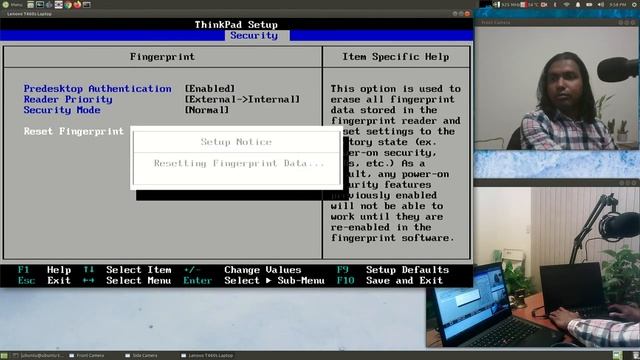Click the Lenovo T460s Laptop window title bar
This screenshot has height=360, width=640.
pyautogui.click(x=236, y=13)
